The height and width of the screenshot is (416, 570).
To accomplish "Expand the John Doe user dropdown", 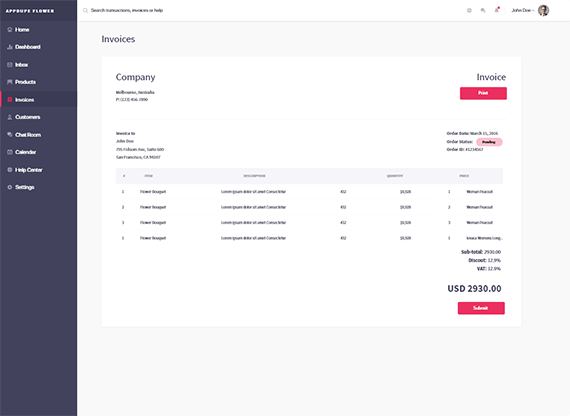I will click(x=523, y=11).
